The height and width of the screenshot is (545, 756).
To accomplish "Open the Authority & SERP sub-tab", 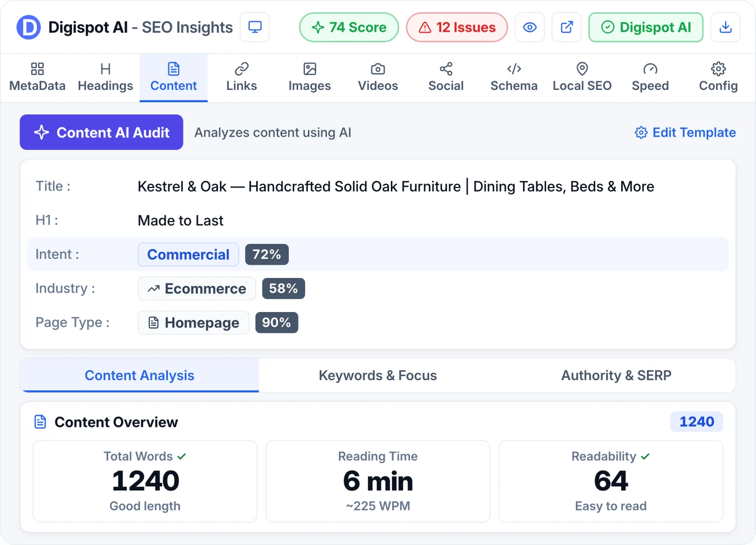I will point(616,375).
